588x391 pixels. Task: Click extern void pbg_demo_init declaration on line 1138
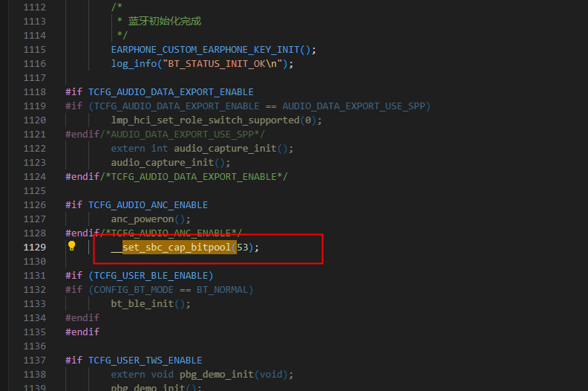tap(202, 375)
